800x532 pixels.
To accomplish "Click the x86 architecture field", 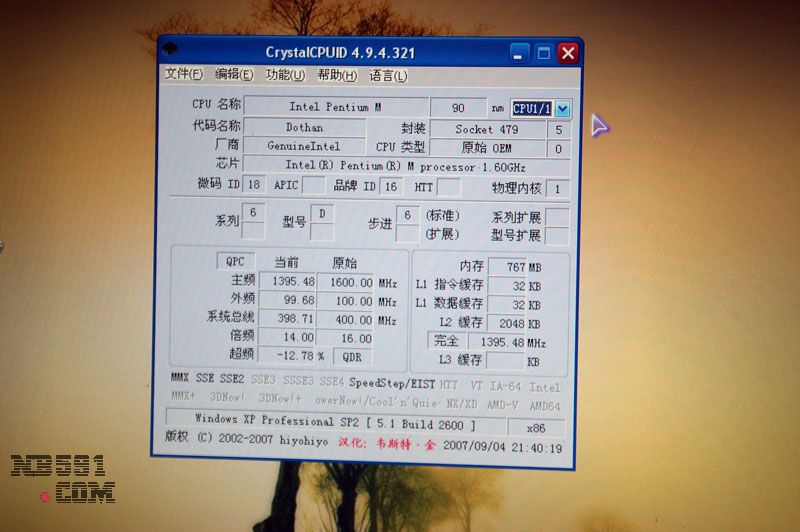I will [x=536, y=428].
